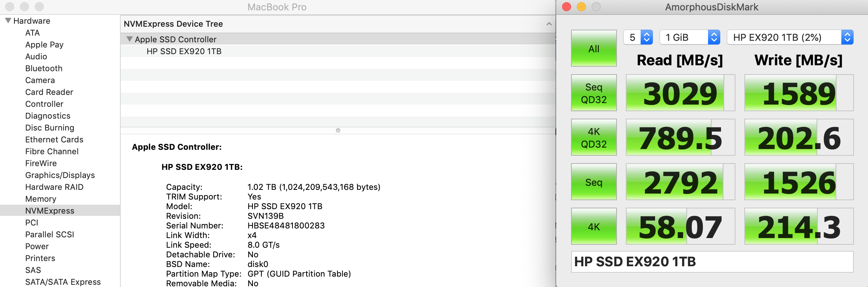Click the 4K write result 214.3
Screen dimensions: 868x287
click(x=799, y=226)
